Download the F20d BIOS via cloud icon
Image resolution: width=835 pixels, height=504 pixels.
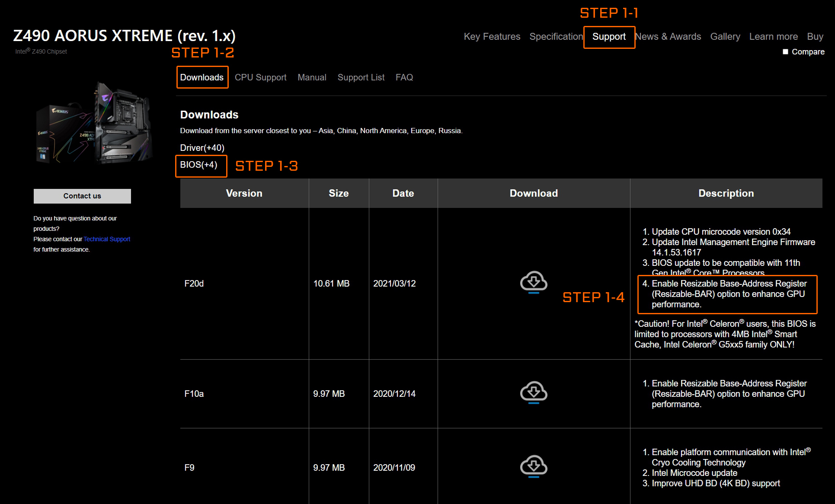[x=534, y=282]
